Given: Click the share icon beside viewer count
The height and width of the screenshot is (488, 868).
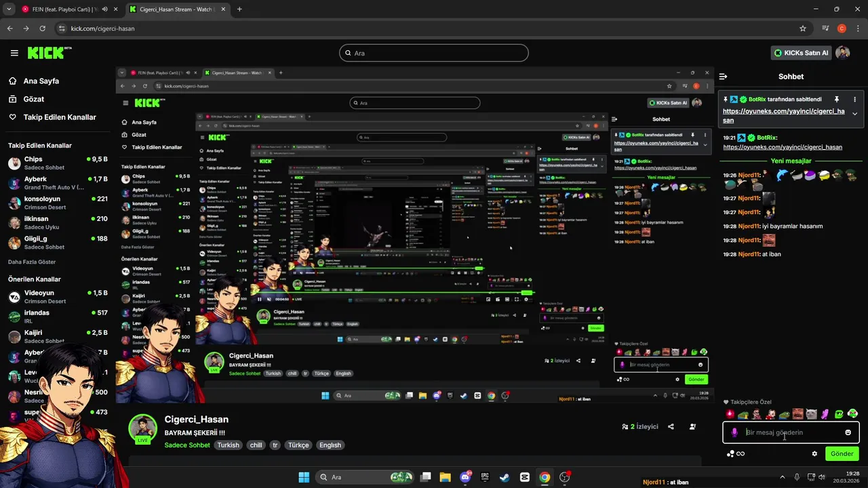Looking at the screenshot, I should pos(671,427).
